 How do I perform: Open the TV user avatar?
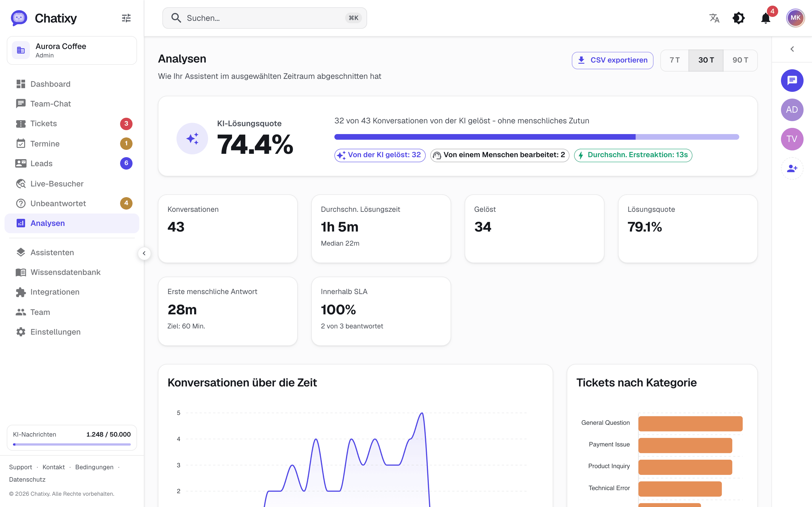tap(792, 139)
